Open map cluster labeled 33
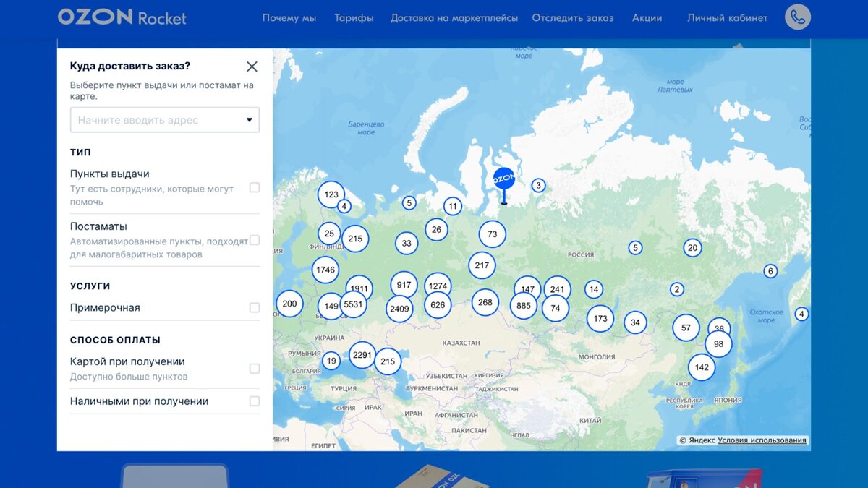 pyautogui.click(x=407, y=244)
